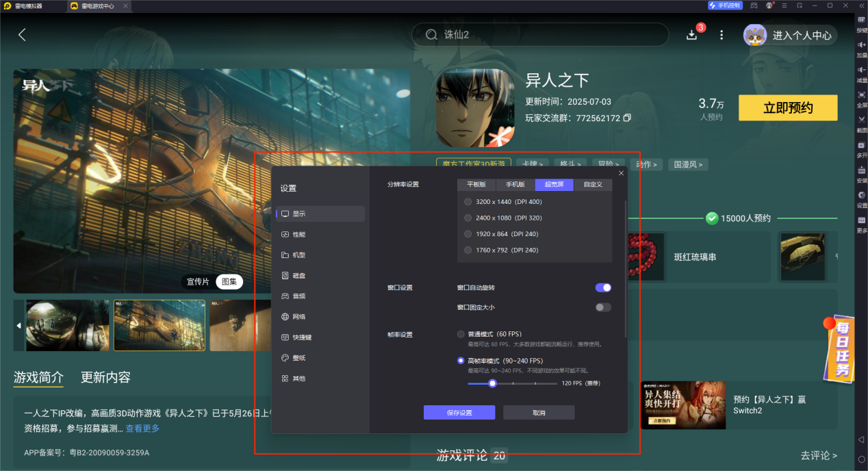This screenshot has width=868, height=471.
Task: Enable 窗口固定大小 switch
Action: coord(603,307)
